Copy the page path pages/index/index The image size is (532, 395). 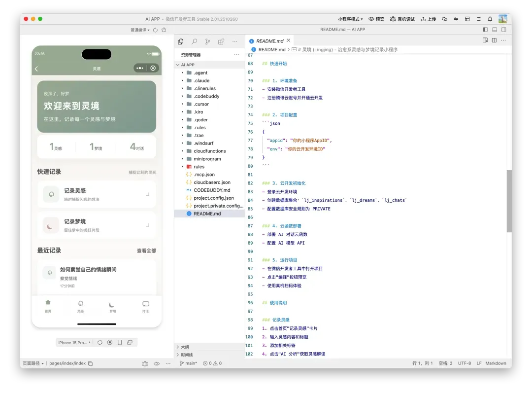point(90,363)
